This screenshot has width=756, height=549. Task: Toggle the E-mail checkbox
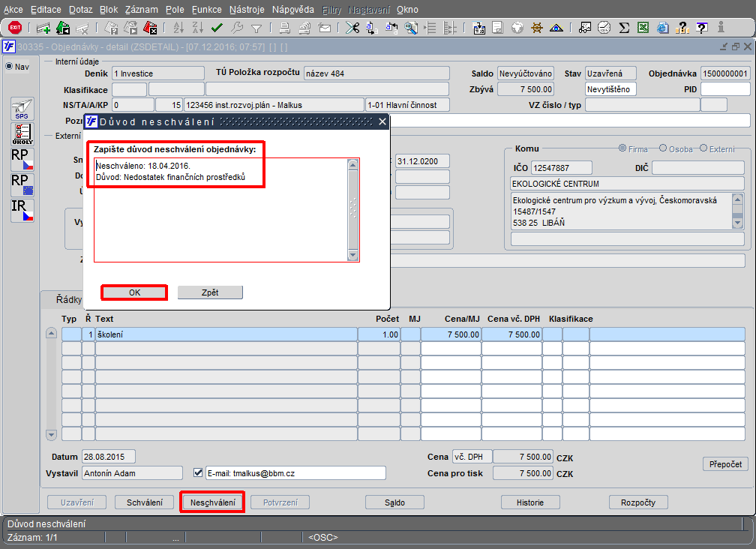tap(198, 472)
